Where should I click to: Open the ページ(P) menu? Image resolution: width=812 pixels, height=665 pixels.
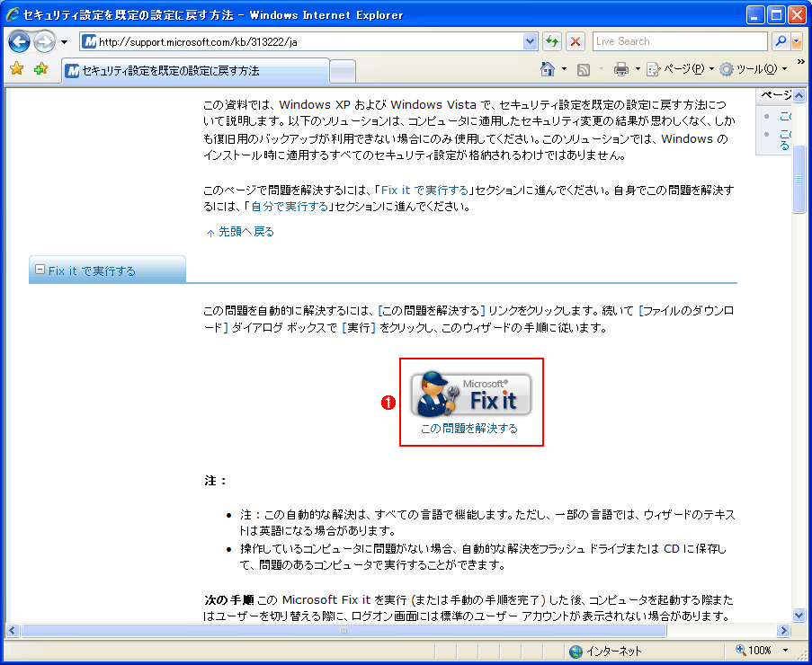click(x=681, y=69)
